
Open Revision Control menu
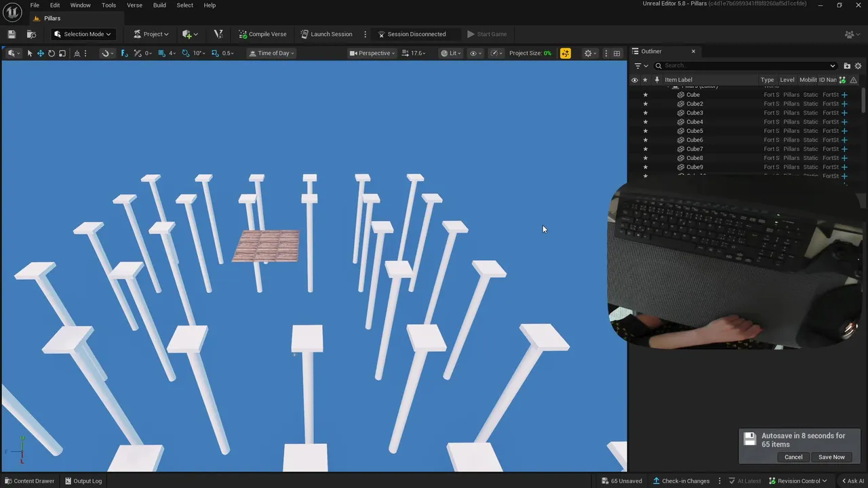(797, 481)
